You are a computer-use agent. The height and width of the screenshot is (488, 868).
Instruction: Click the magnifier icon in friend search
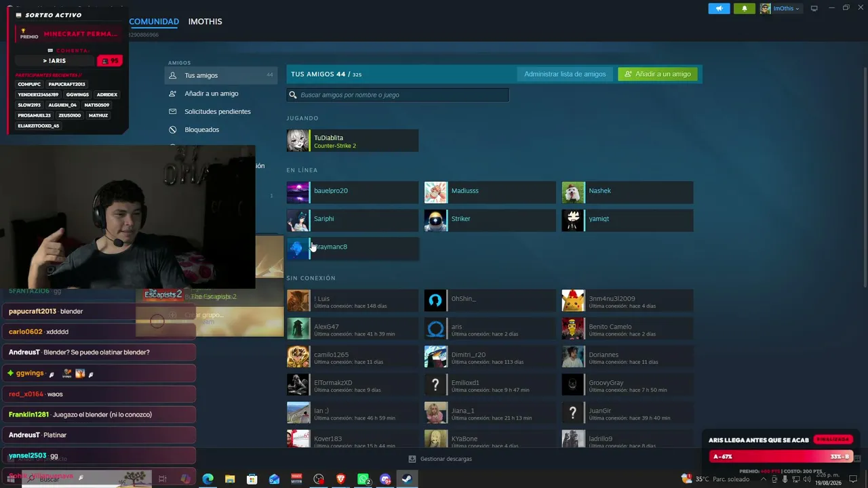(293, 96)
